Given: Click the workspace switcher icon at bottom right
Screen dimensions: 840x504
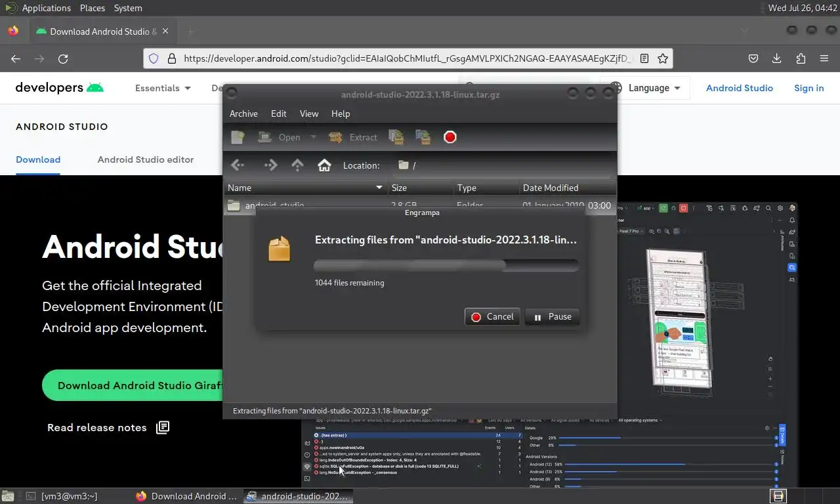Looking at the screenshot, I should click(778, 496).
